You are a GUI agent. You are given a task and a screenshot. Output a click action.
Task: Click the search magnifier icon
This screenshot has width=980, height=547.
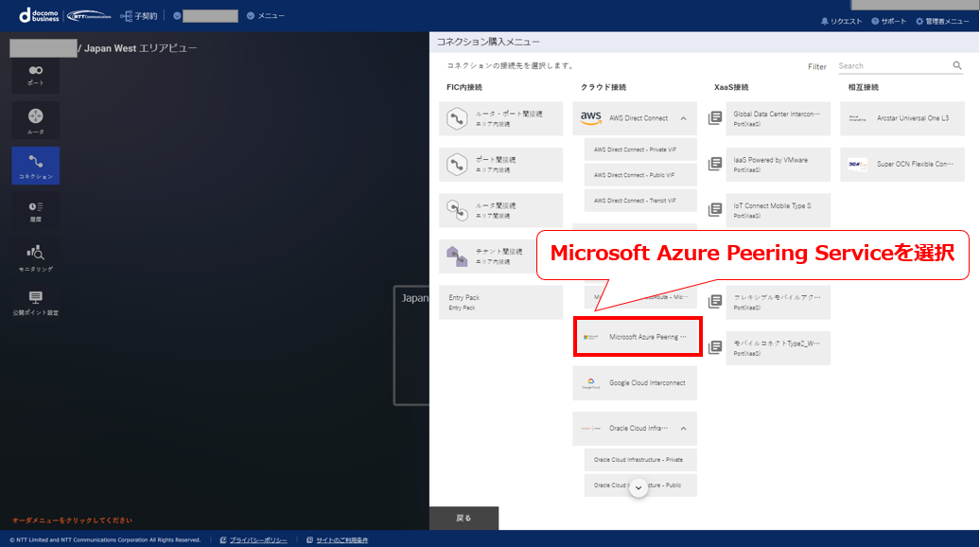point(957,65)
